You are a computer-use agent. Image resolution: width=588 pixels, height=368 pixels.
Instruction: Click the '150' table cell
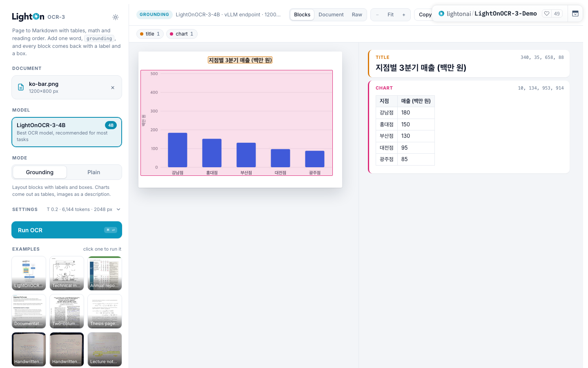click(x=416, y=125)
